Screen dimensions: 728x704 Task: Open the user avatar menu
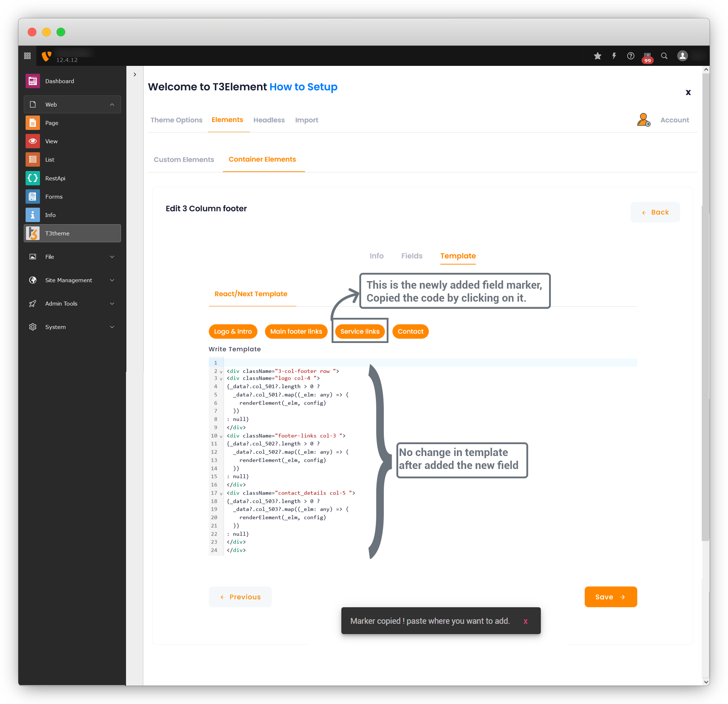point(682,56)
